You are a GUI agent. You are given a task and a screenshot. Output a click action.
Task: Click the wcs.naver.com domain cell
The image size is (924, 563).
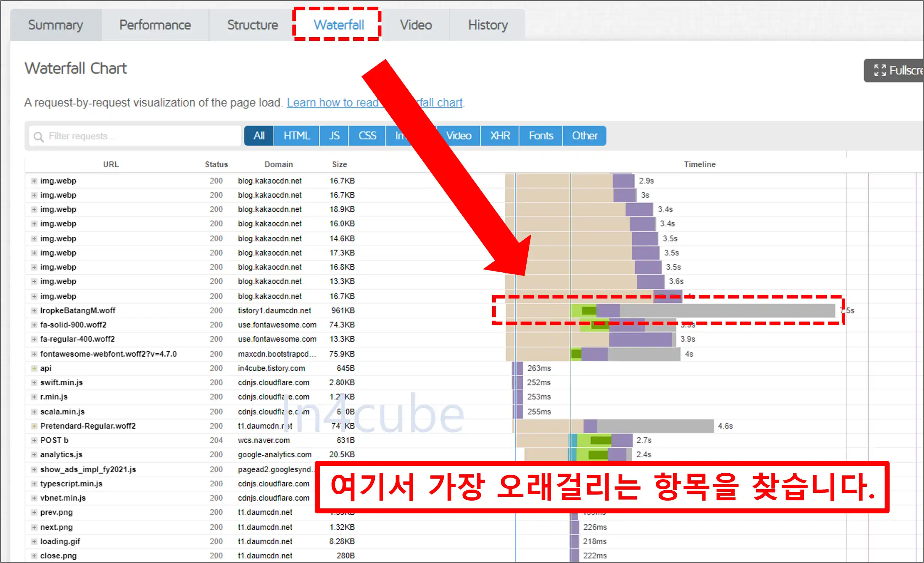pyautogui.click(x=264, y=440)
